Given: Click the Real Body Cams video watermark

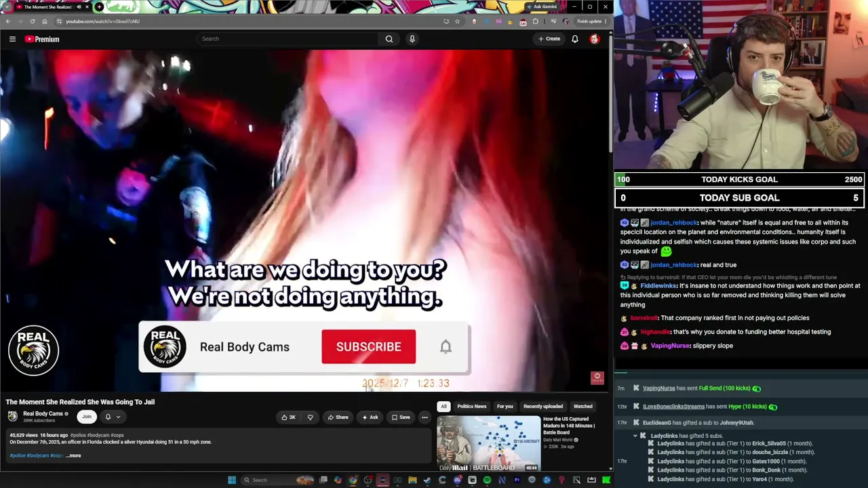Looking at the screenshot, I should tap(33, 350).
